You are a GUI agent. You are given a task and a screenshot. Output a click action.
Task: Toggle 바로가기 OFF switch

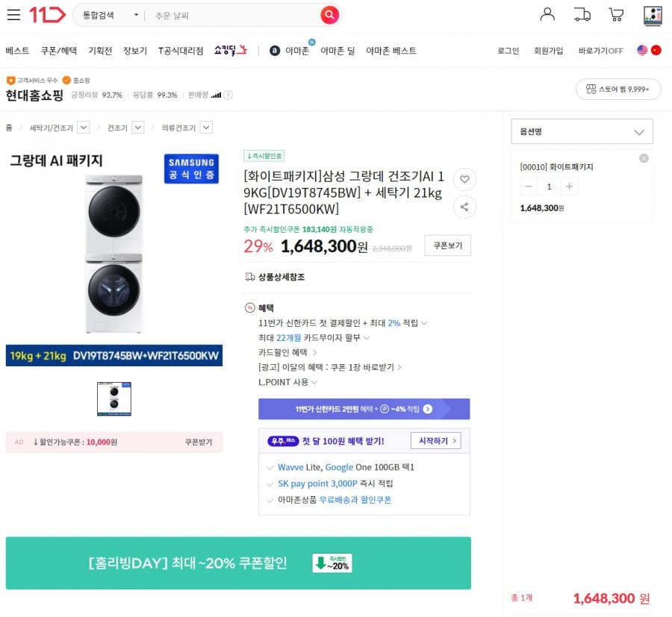pos(600,51)
